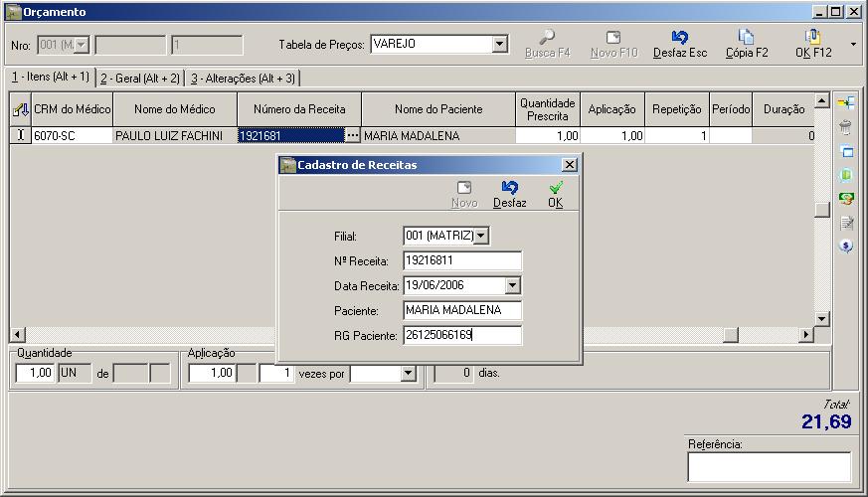Click the dias duration field
Image resolution: width=868 pixels, height=497 pixels.
[454, 373]
